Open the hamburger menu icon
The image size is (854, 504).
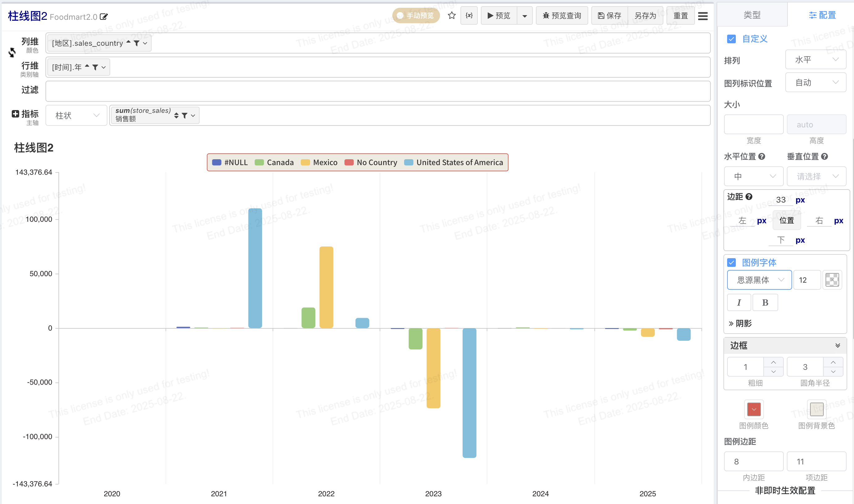tap(702, 16)
